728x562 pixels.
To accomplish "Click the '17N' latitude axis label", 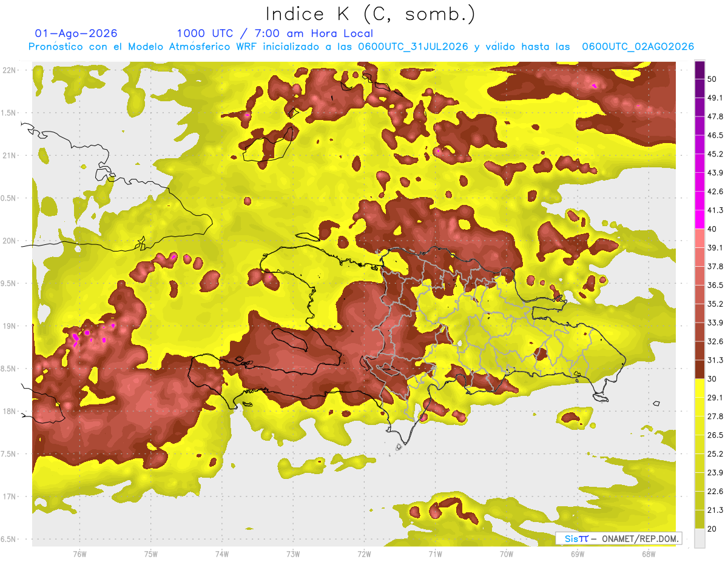I will tap(10, 497).
